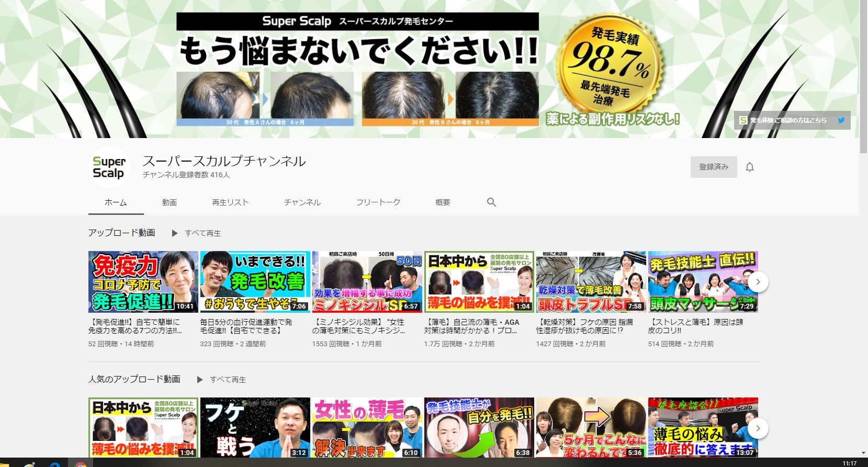Click the 登録済み subscribed button
This screenshot has height=467, width=868.
(714, 167)
